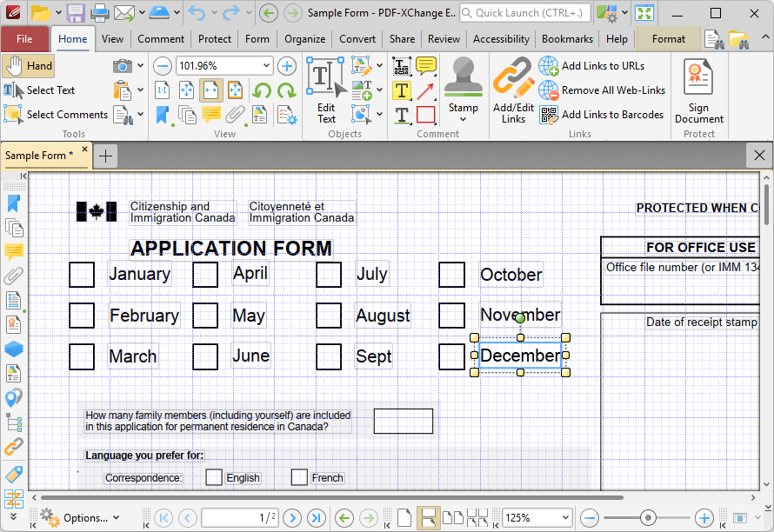Click the zoom slider handle in the status bar
The height and width of the screenshot is (532, 774).
[648, 518]
